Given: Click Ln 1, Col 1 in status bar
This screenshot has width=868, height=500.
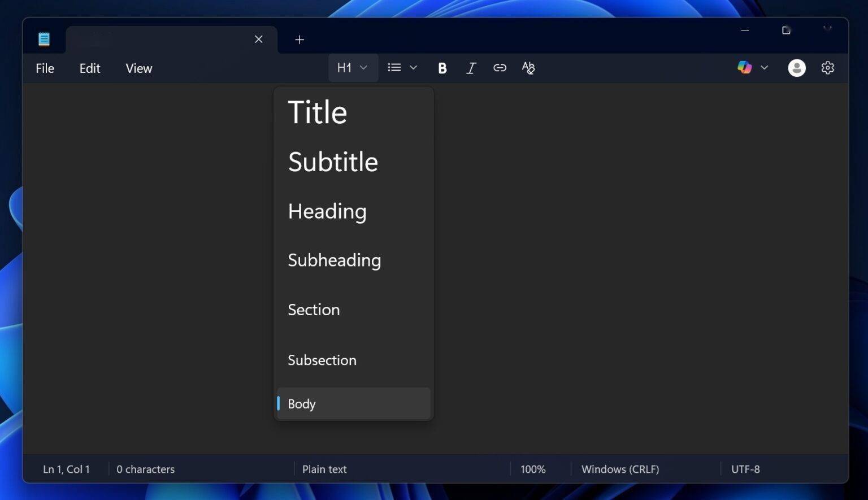Looking at the screenshot, I should click(x=66, y=469).
